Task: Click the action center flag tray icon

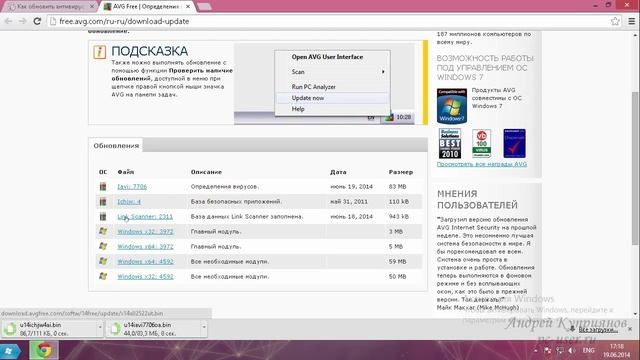Action: click(x=548, y=351)
